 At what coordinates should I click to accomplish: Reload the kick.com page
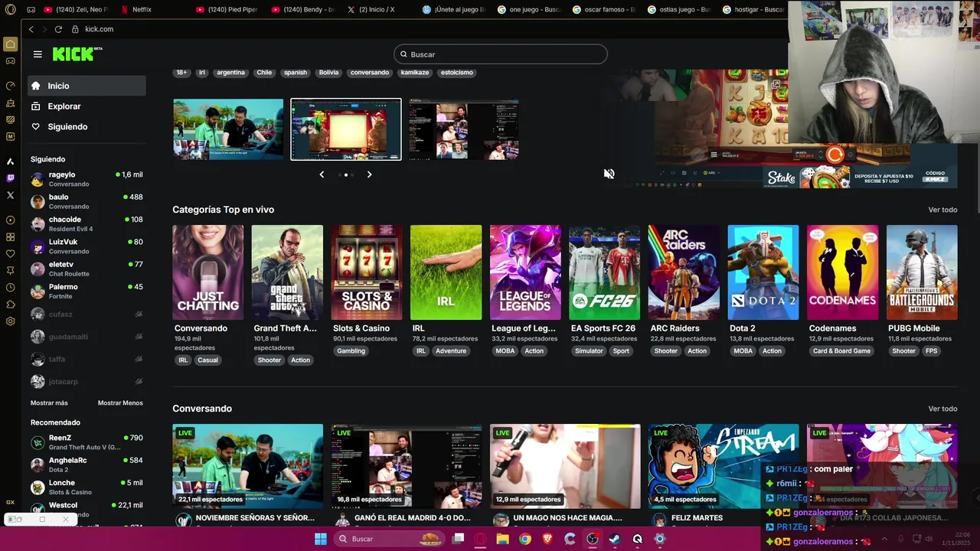58,29
